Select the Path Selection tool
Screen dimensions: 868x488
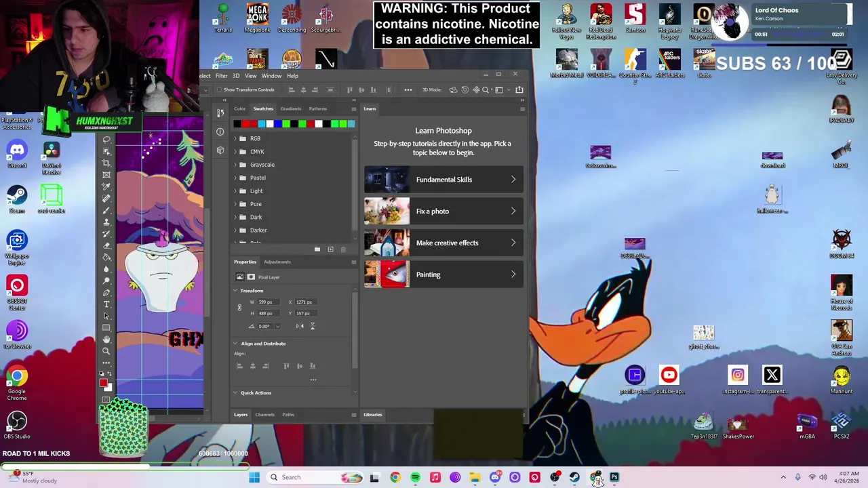point(106,316)
